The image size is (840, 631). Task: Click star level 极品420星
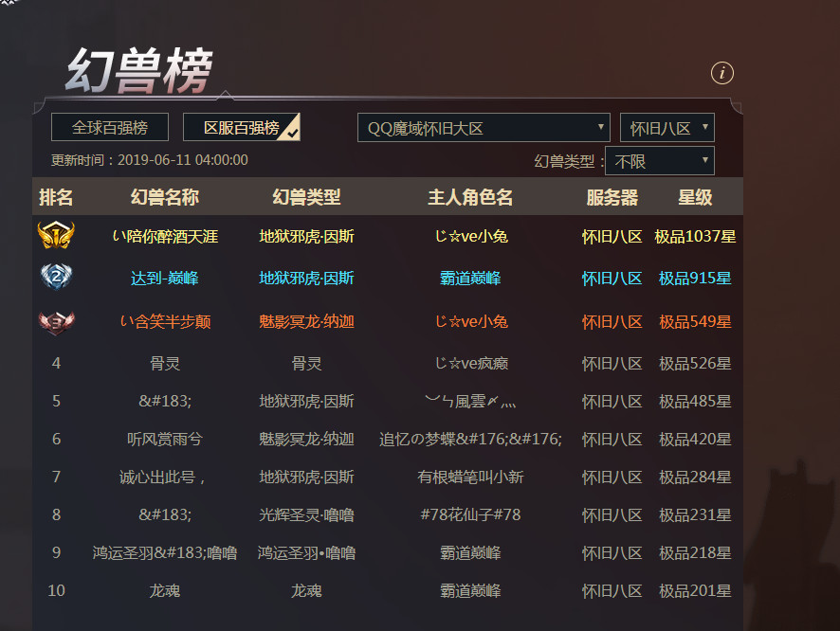click(x=695, y=440)
